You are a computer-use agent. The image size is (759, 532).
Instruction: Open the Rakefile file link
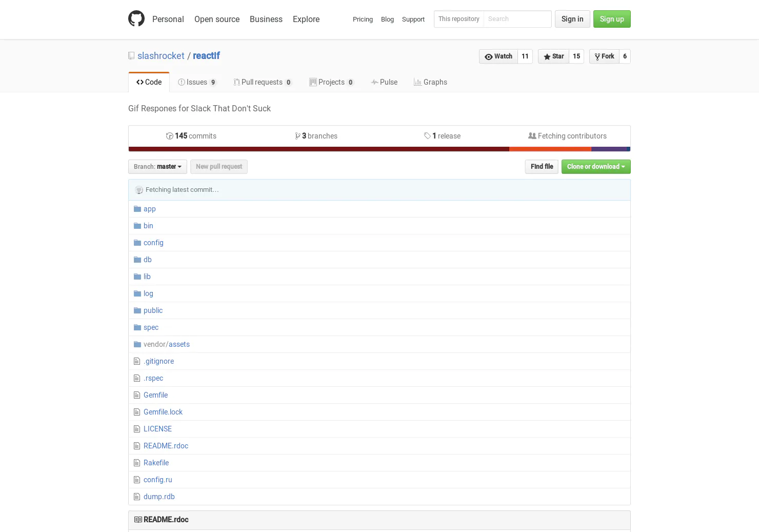coord(156,463)
